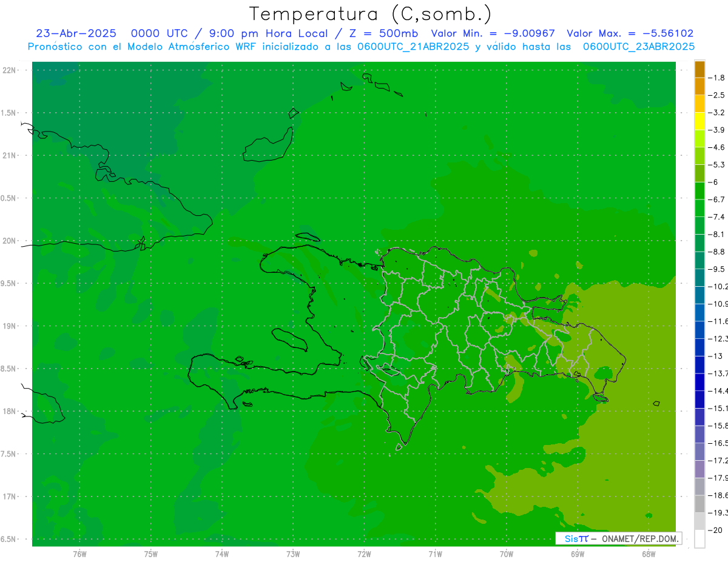Click the '74W' longitude label

coord(222,554)
